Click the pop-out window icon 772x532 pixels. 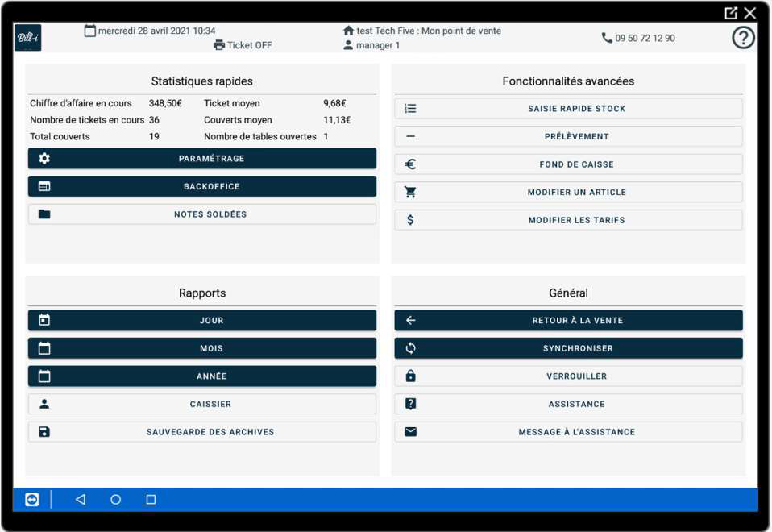[731, 13]
